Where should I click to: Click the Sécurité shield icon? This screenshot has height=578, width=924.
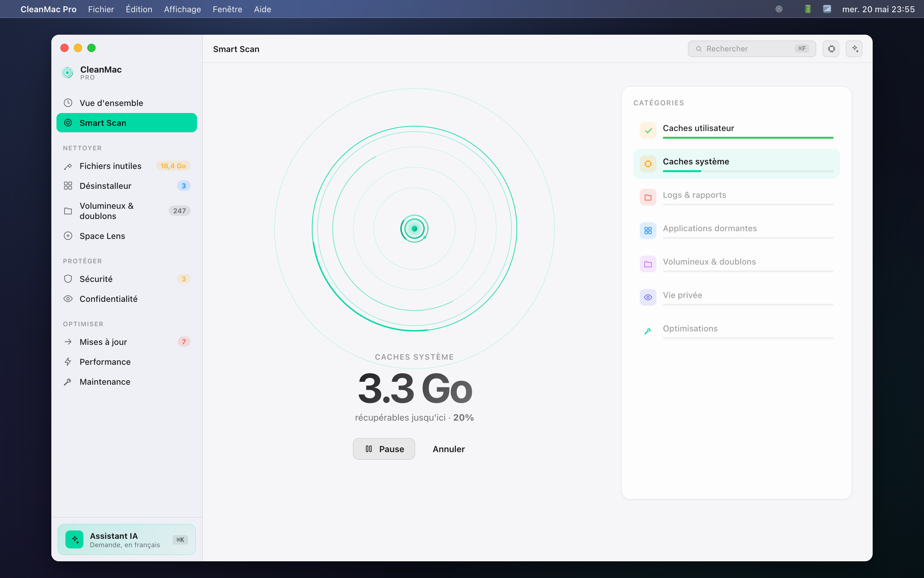pyautogui.click(x=68, y=279)
